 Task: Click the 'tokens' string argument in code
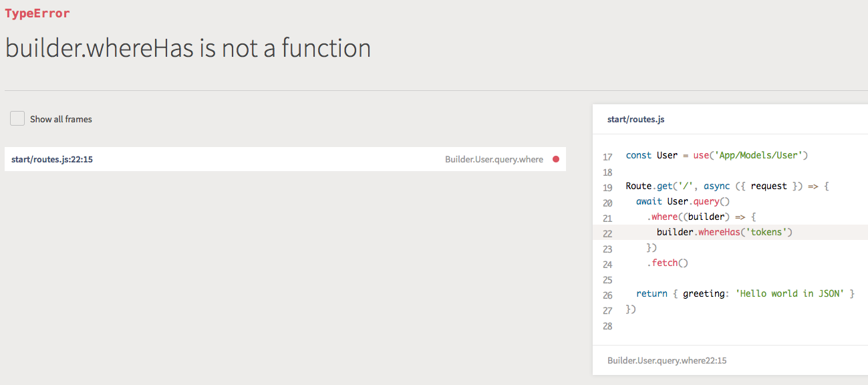click(766, 232)
